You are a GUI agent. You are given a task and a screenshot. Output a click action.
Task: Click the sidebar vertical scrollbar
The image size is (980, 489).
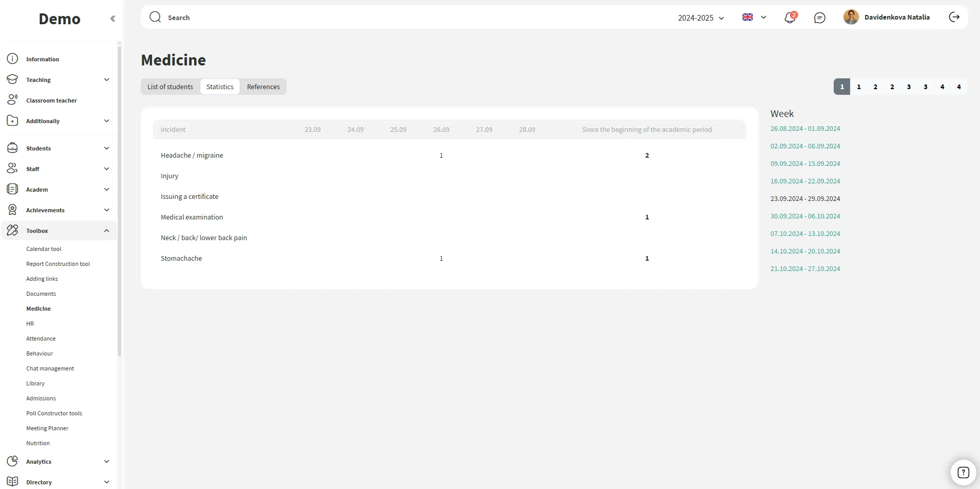[x=120, y=201]
